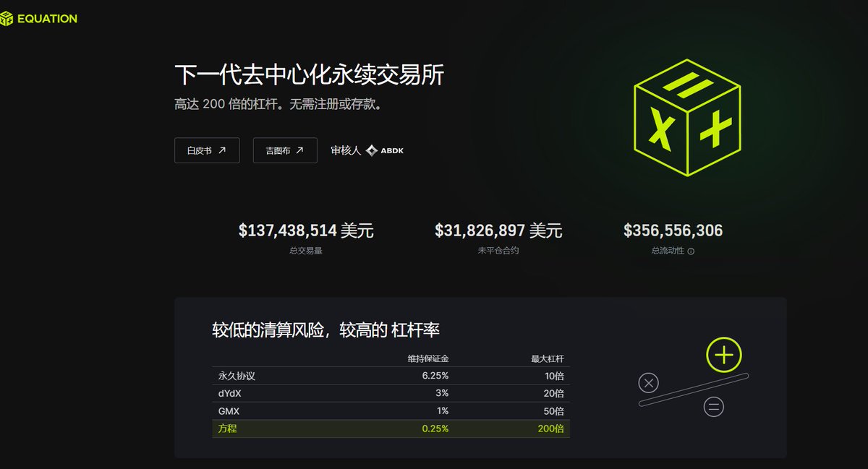
Task: Click the 总流动性 label
Action: pyautogui.click(x=667, y=251)
